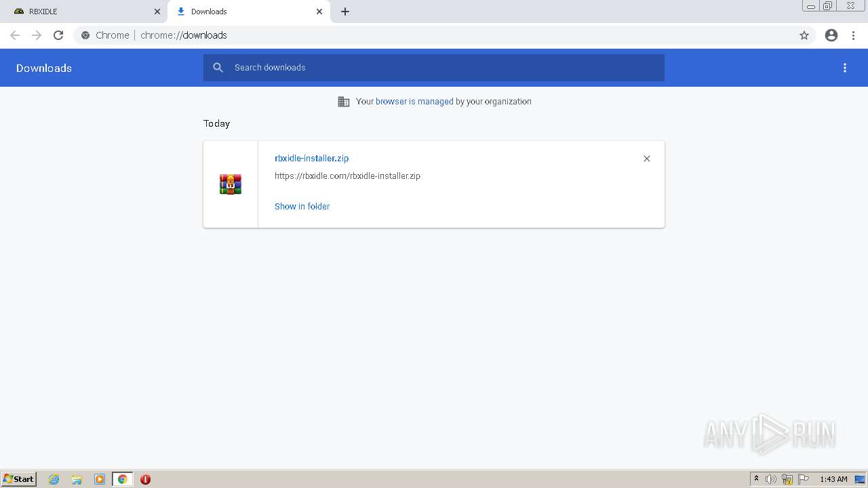Viewport: 868px width, 488px height.
Task: Click the Downloads page title
Action: click(x=44, y=68)
